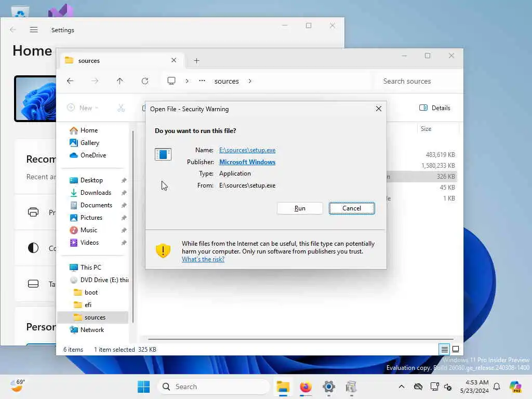Go back in File Explorer
Image resolution: width=532 pixels, height=399 pixels.
tap(70, 81)
